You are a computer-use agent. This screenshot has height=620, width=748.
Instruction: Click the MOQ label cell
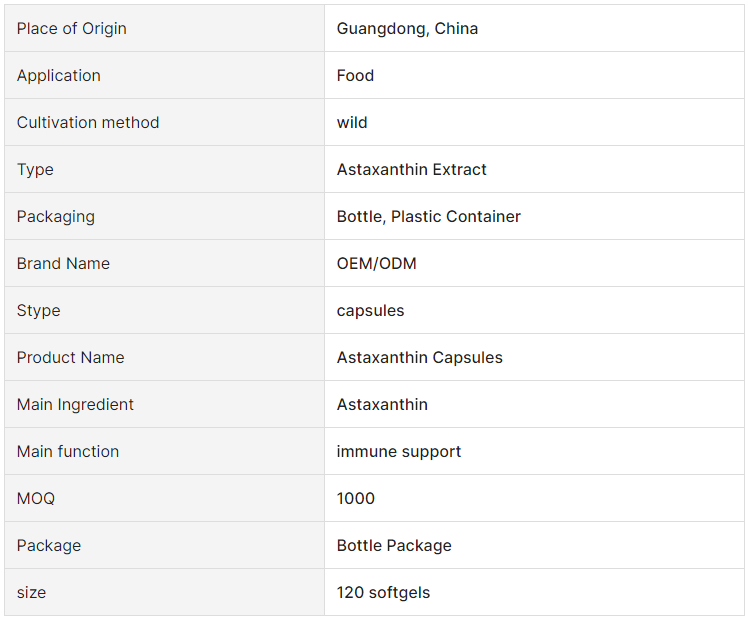point(165,498)
